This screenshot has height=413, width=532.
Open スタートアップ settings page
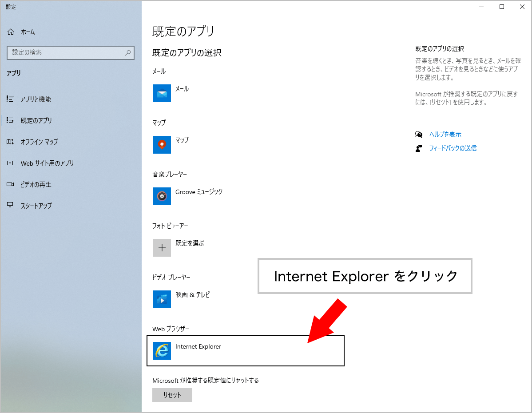coord(36,206)
